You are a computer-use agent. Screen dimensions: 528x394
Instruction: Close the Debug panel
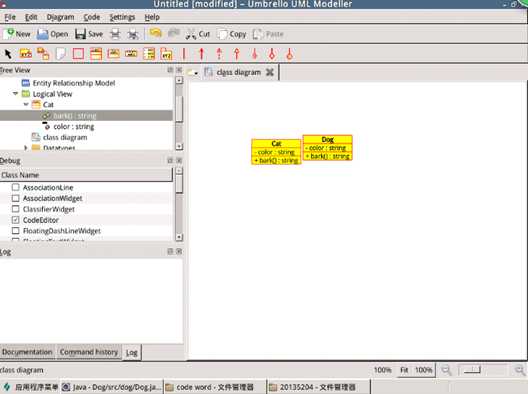tap(179, 161)
